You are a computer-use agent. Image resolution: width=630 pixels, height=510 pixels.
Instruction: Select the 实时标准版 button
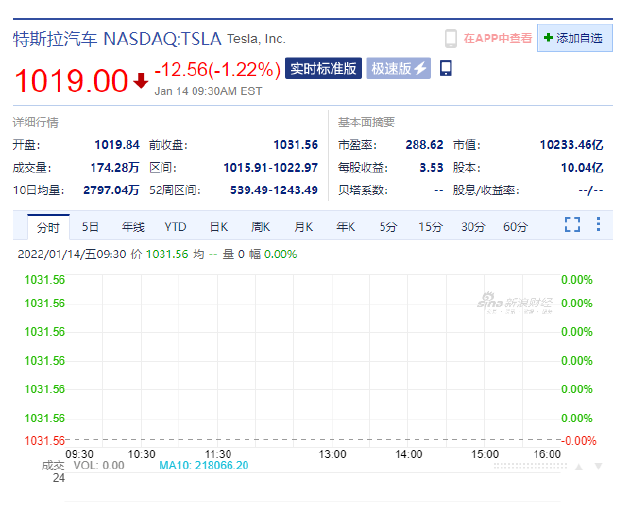(323, 68)
